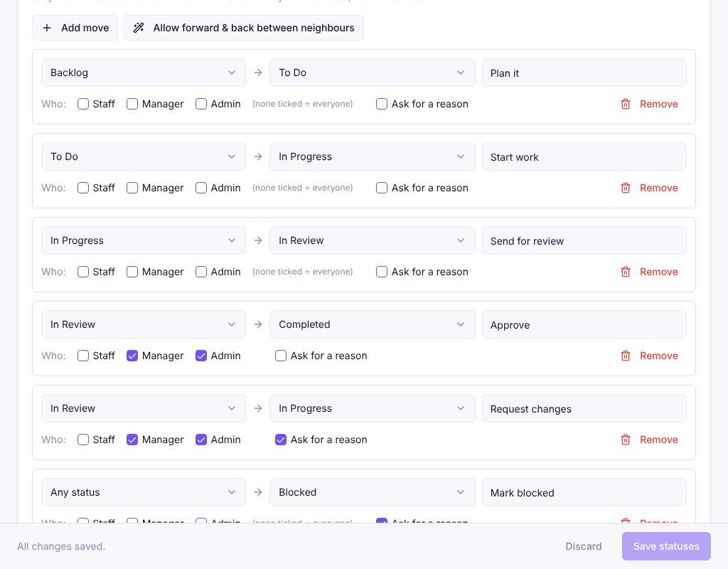Screen dimensions: 728x569
Task: Disable Ask for a reason on Request changes
Action: tap(281, 440)
